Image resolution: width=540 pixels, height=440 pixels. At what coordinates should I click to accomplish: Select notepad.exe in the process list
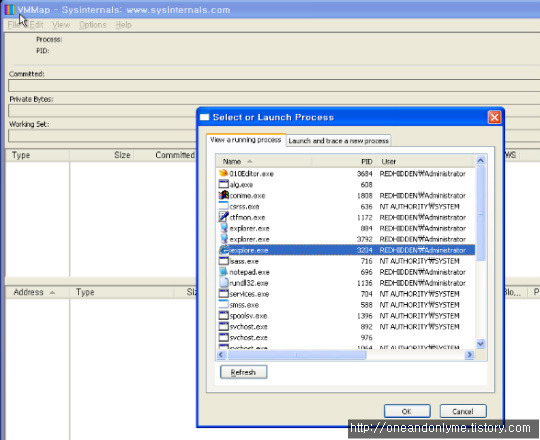click(x=249, y=272)
